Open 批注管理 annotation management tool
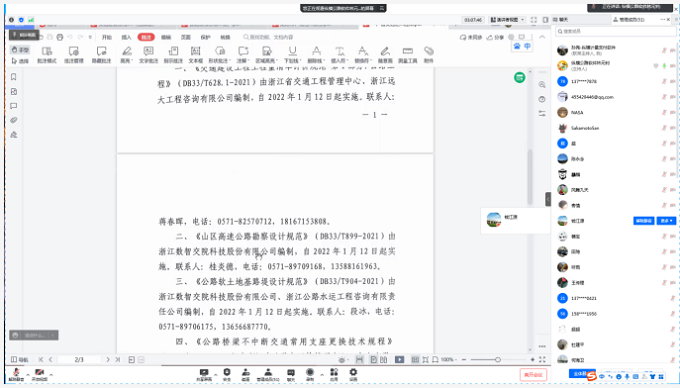 (x=74, y=55)
